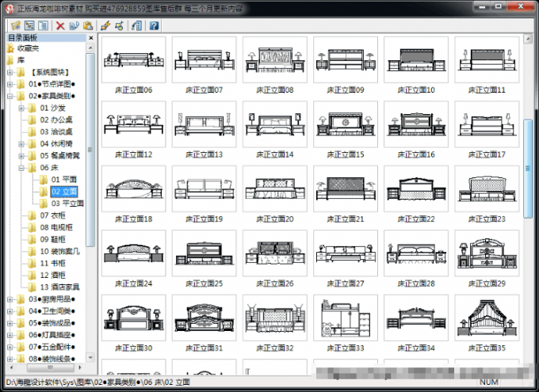This screenshot has height=392, width=539.
Task: Open the 10 装饰案几 folder
Action: (59, 252)
